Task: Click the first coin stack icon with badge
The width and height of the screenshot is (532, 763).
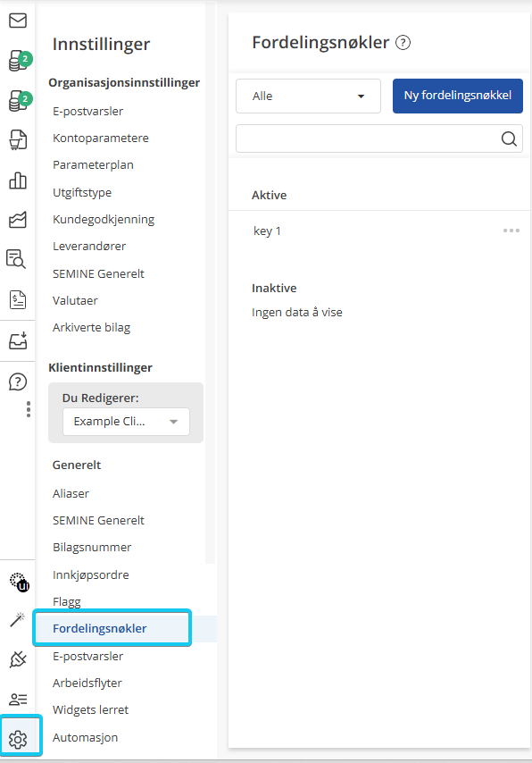Action: [20, 61]
